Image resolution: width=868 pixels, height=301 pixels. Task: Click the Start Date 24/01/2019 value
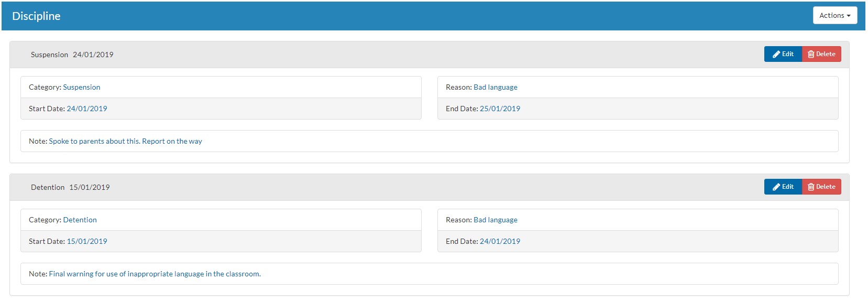(87, 109)
